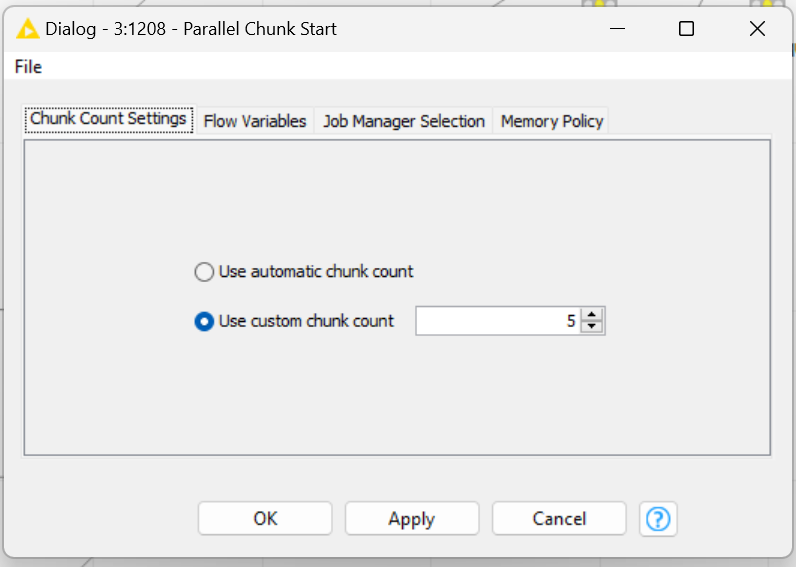Increase chunk count with up arrow

(593, 315)
